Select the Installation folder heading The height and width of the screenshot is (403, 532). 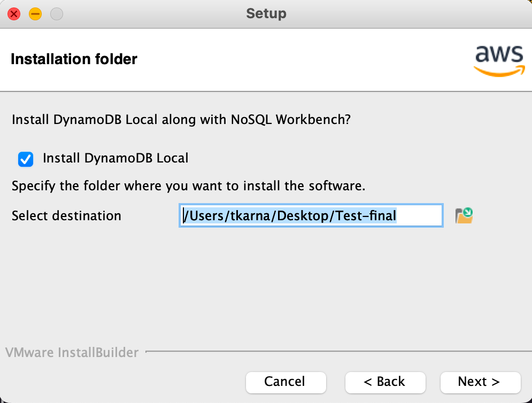tap(74, 59)
